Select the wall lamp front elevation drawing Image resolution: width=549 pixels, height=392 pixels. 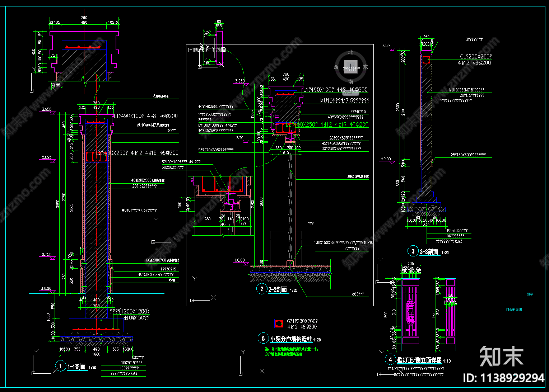[x=410, y=315]
